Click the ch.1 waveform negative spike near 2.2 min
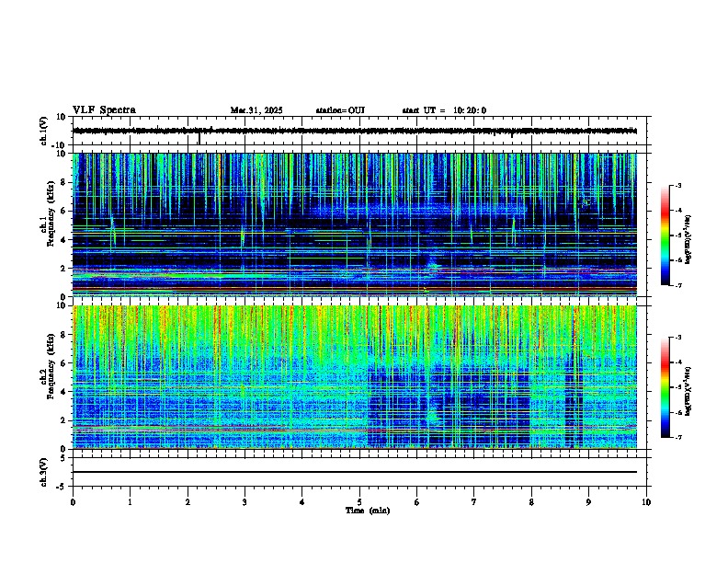This screenshot has height=563, width=728. point(199,139)
